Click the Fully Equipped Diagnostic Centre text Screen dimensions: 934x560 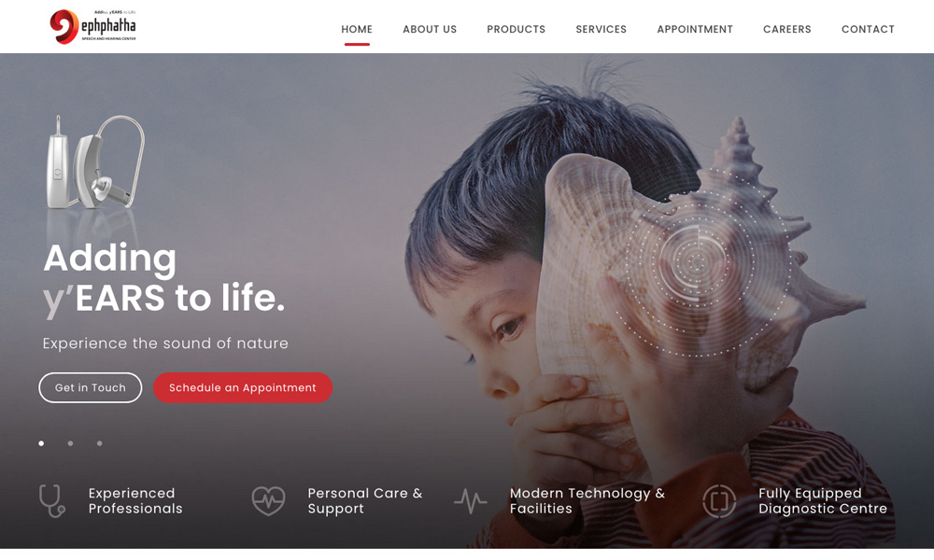pyautogui.click(x=823, y=501)
